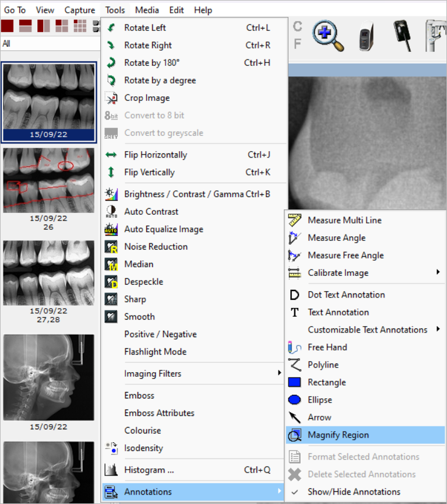
Task: Select blue Ellipse annotation swatch
Action: [294, 400]
